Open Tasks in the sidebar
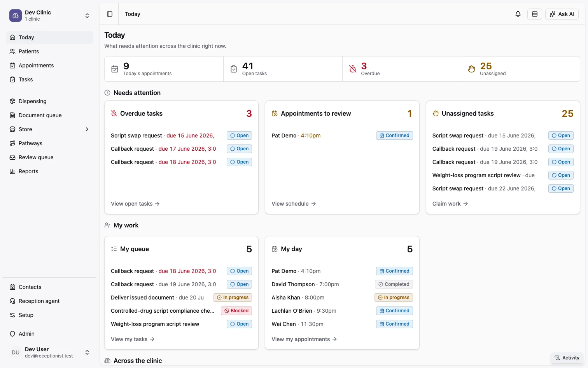 (x=50, y=79)
